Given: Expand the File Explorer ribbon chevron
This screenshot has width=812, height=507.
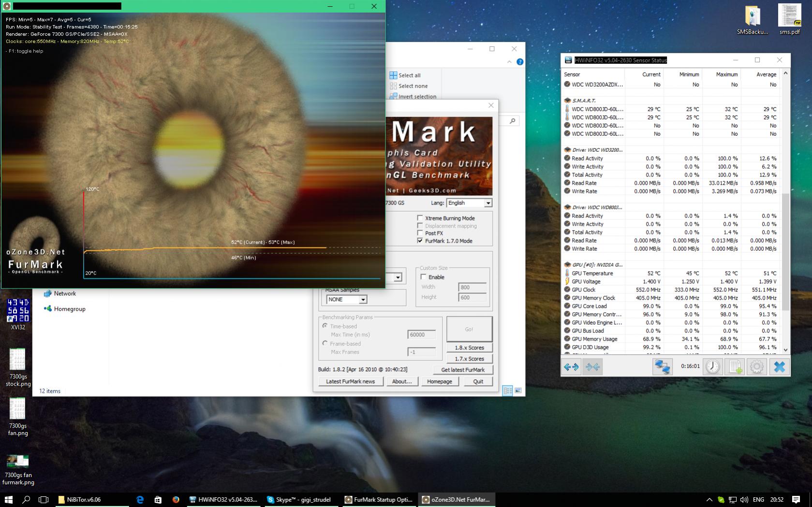Looking at the screenshot, I should click(x=509, y=62).
